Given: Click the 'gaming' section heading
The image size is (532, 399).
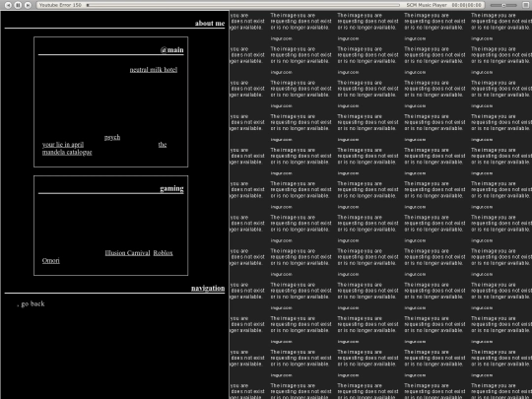Looking at the screenshot, I should tap(171, 188).
